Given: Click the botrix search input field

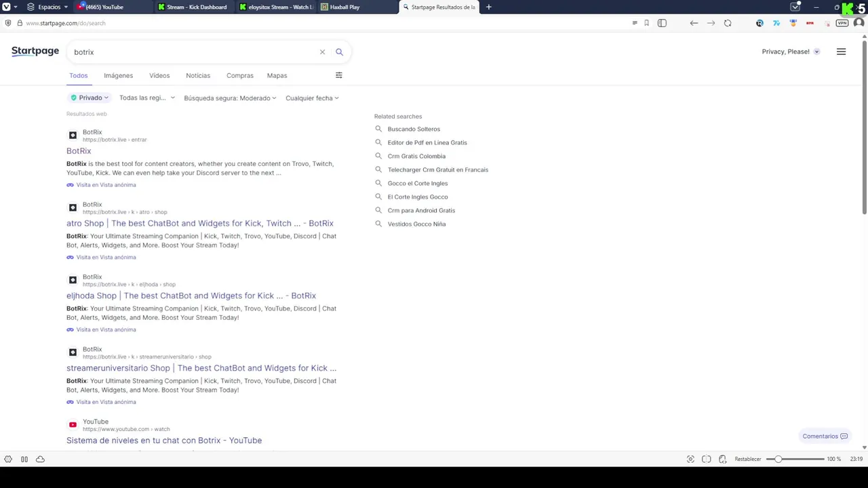Looking at the screenshot, I should click(193, 52).
